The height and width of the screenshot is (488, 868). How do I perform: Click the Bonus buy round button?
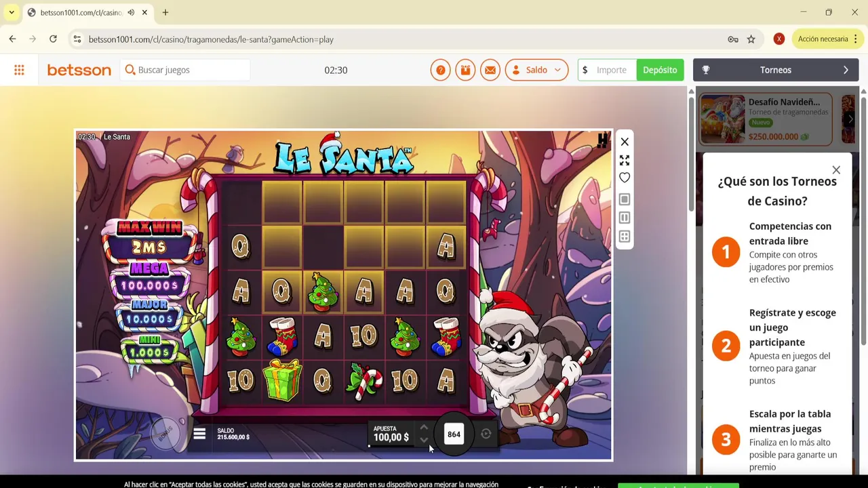pos(165,433)
